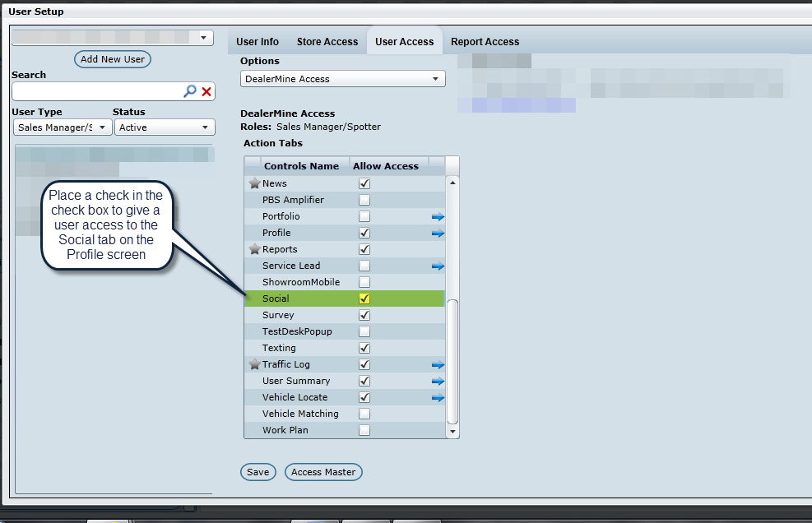Expand the User Type dropdown

pos(63,127)
